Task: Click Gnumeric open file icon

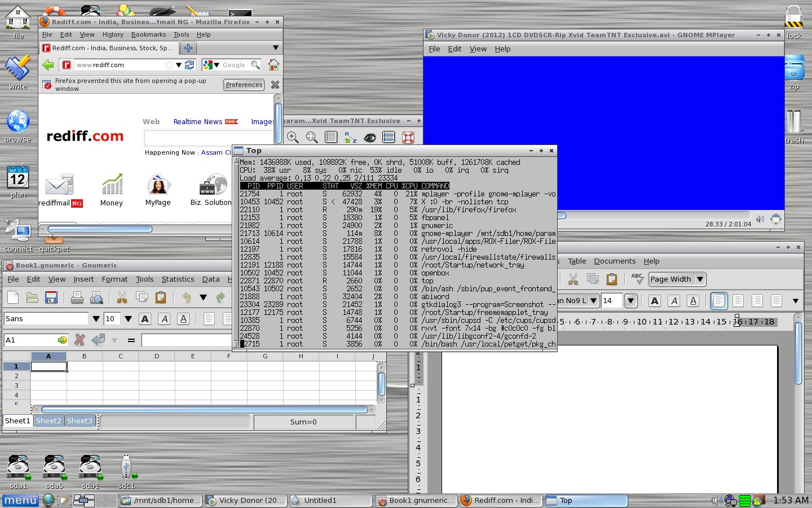Action: pos(32,297)
